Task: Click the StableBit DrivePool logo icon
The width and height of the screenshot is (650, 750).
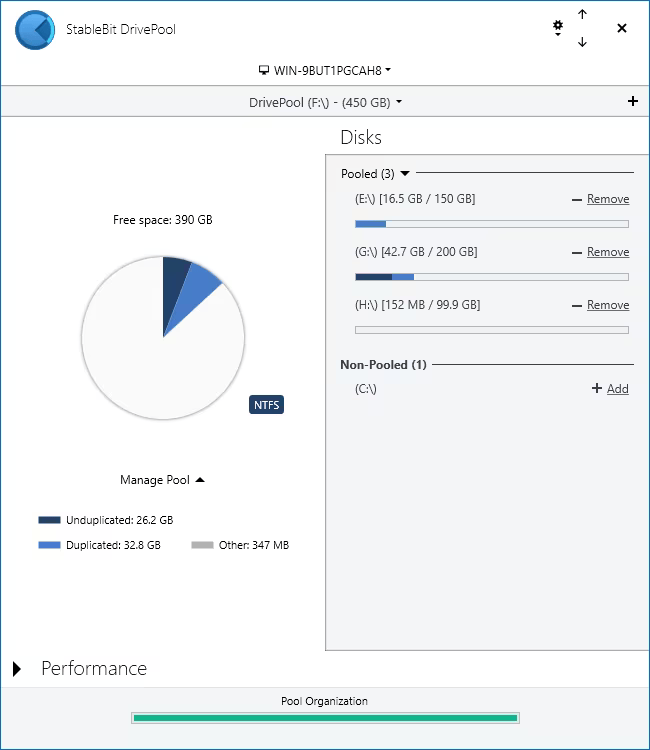Action: [35, 30]
